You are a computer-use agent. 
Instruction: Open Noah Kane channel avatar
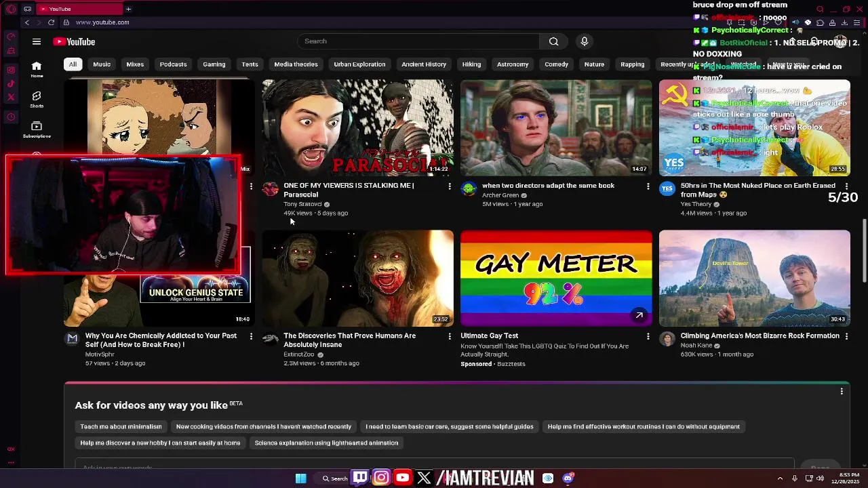667,339
